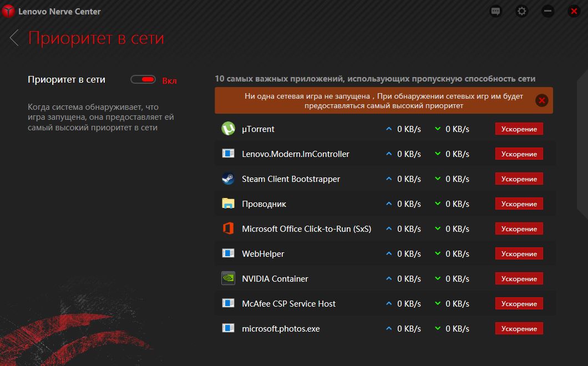Click Ускорение for NVIDIA Container
Image resolution: width=588 pixels, height=366 pixels.
coord(519,278)
